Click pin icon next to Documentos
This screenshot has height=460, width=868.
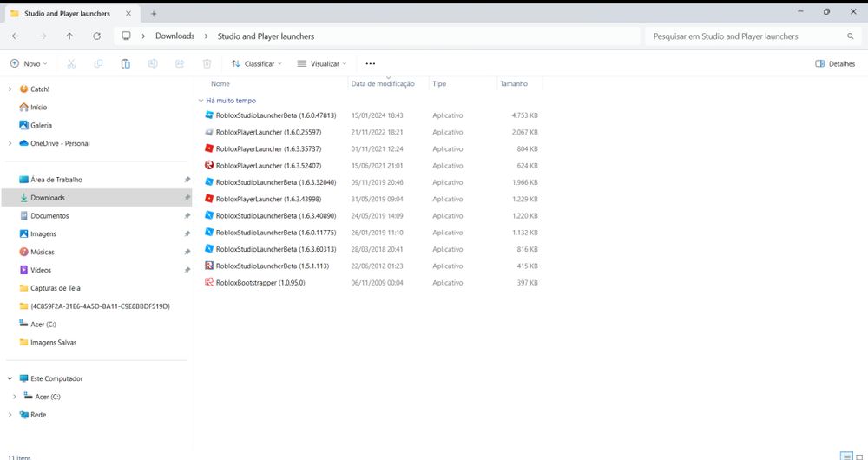click(187, 216)
